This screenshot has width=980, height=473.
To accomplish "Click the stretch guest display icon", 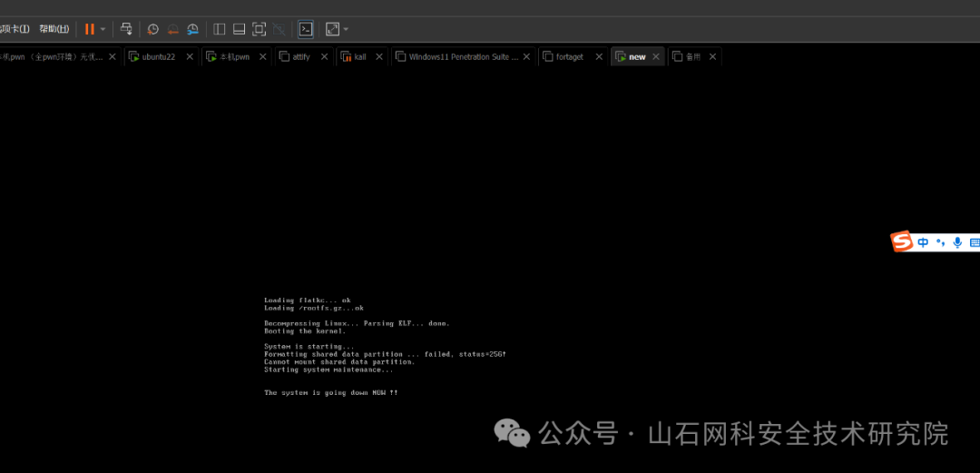I will pos(332,29).
